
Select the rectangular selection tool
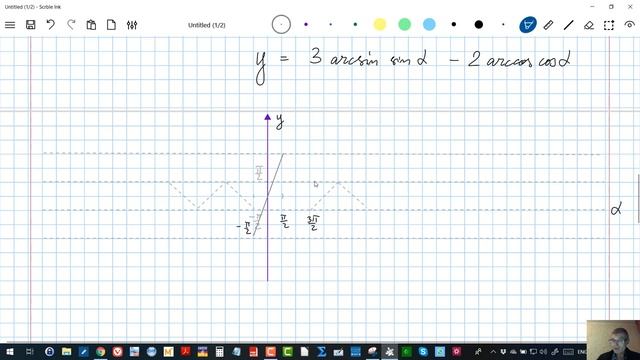609,25
